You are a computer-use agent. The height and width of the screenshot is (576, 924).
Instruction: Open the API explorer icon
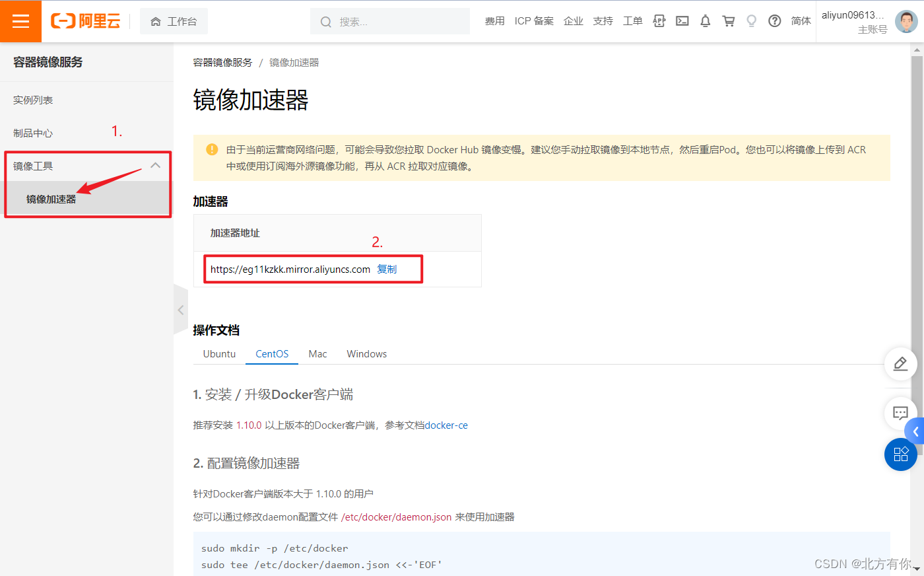pos(659,21)
